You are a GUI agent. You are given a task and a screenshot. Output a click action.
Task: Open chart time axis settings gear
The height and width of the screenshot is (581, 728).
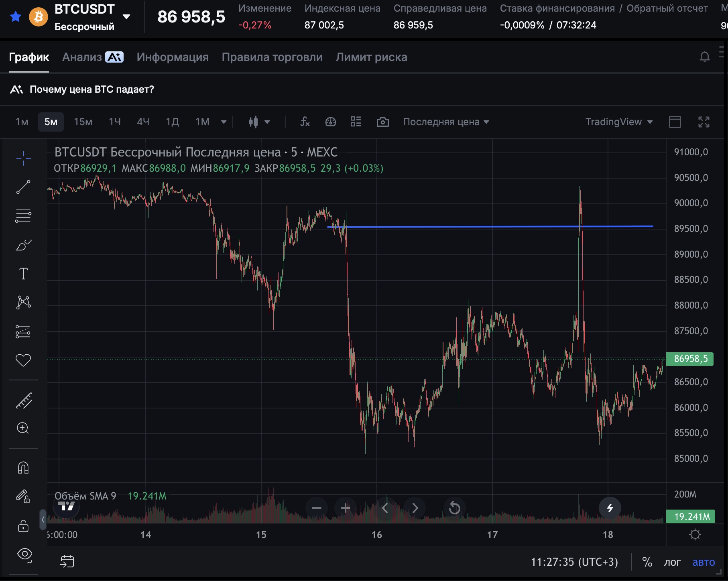(695, 535)
